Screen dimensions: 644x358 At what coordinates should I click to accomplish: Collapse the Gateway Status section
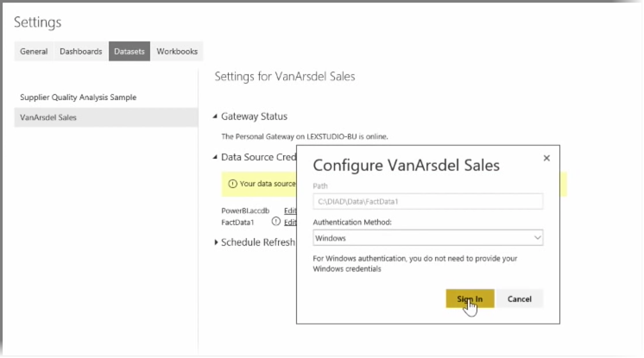tap(216, 116)
